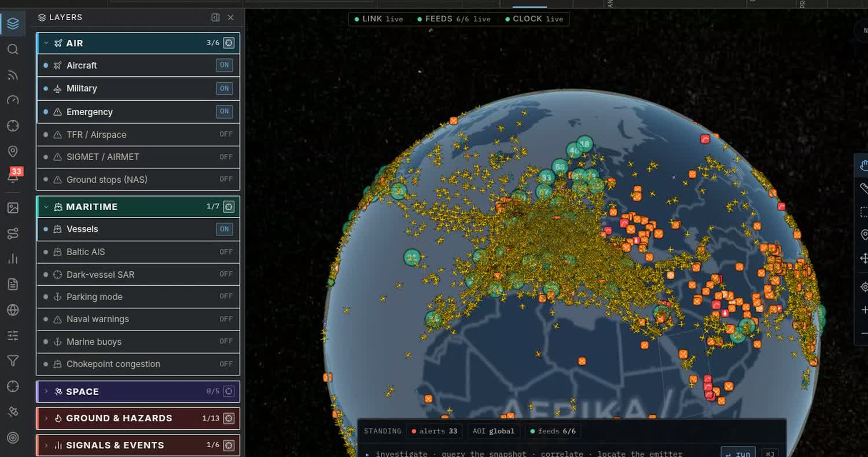868x457 pixels.
Task: Expand the SIGNALS & EVENTS group chevron
Action: [x=46, y=445]
